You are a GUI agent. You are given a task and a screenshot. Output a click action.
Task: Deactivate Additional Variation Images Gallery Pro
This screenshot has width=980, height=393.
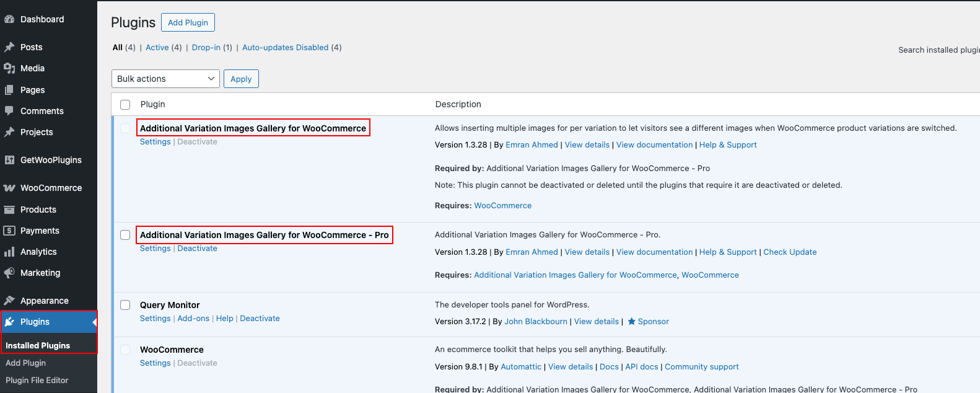tap(197, 249)
